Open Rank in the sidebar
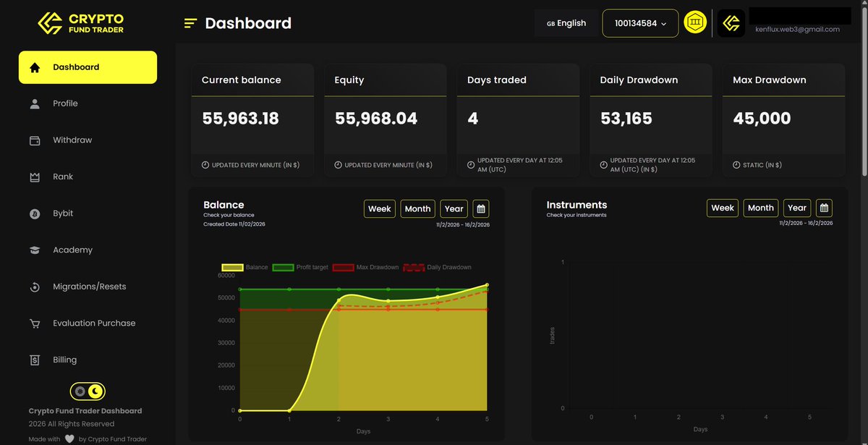This screenshot has height=445, width=868. (x=88, y=177)
